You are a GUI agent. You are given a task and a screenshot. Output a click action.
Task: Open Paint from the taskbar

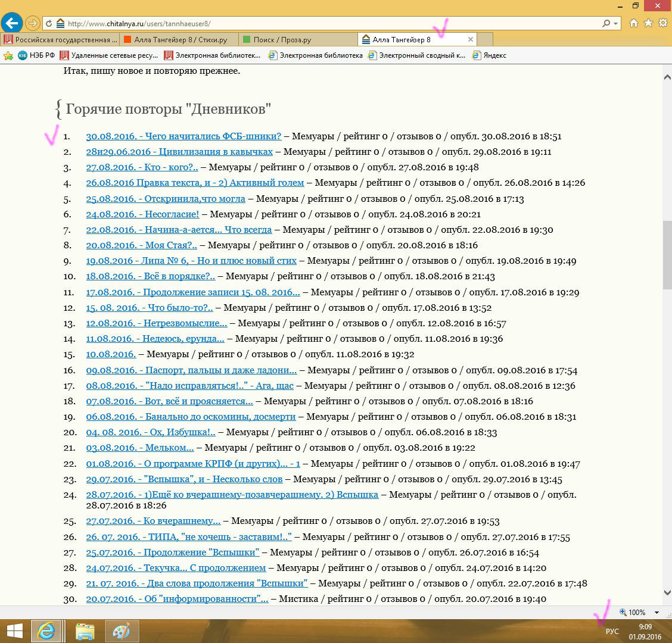122,630
